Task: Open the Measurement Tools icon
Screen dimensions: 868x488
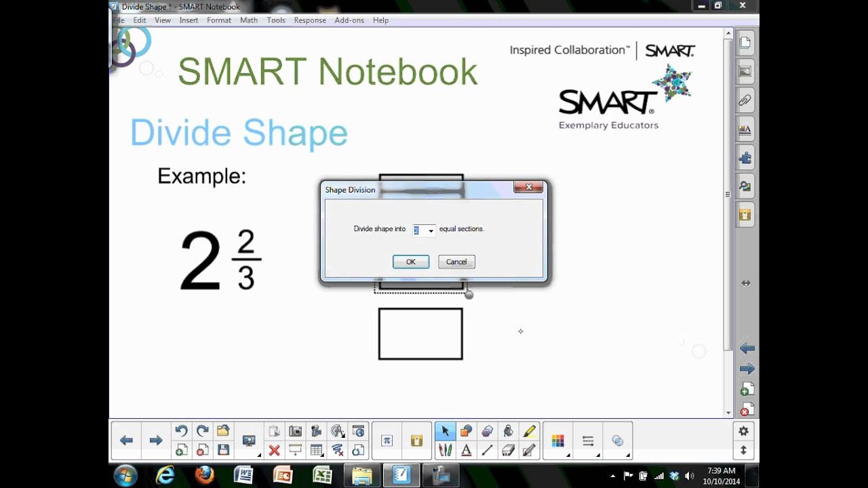Action: [337, 431]
